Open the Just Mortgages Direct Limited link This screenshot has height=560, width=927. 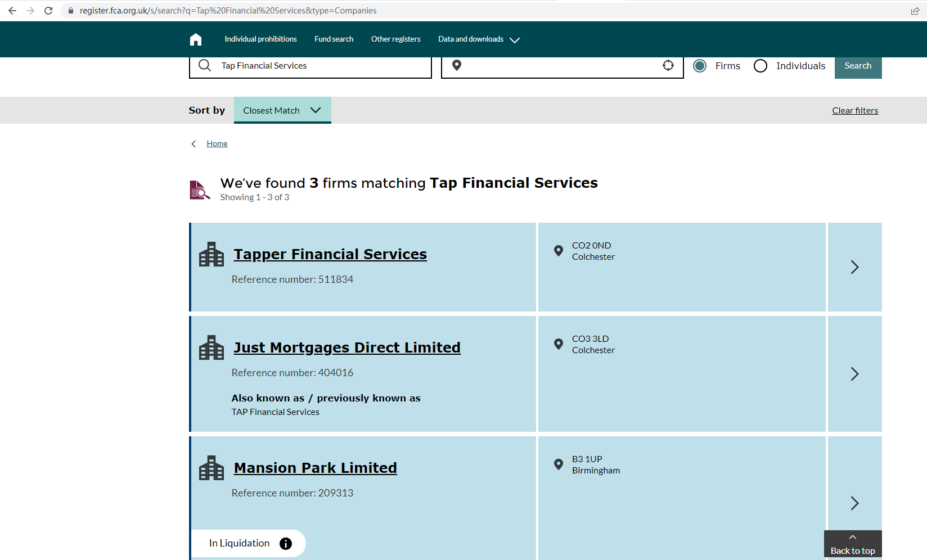347,347
